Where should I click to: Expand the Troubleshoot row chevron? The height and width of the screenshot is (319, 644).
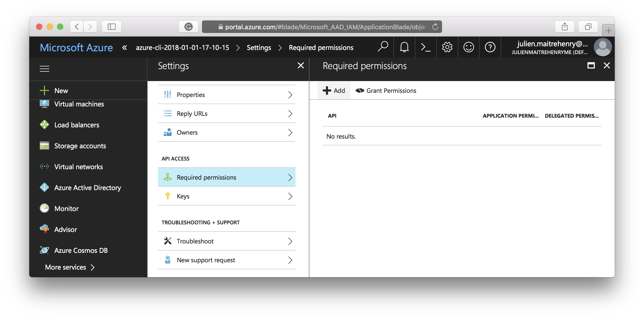coord(290,241)
